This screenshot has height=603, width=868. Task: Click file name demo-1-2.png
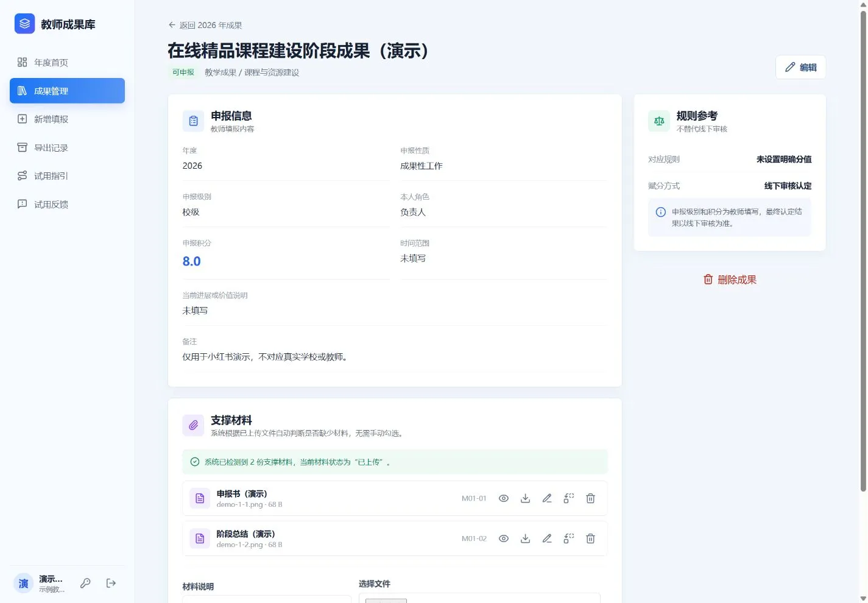(x=239, y=545)
